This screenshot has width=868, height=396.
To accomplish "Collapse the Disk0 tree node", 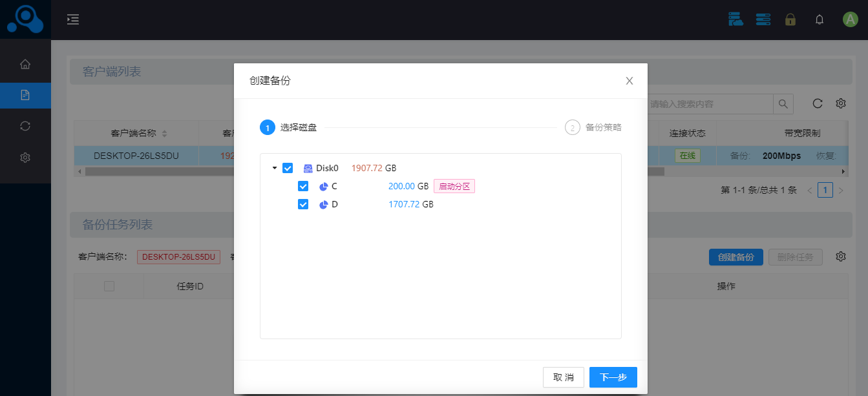I will 275,168.
